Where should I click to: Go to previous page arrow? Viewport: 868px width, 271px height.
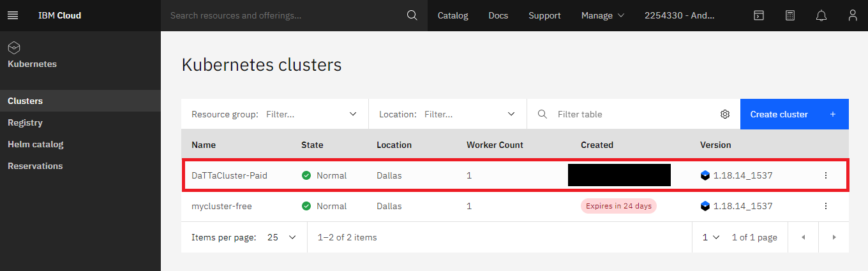click(x=804, y=237)
